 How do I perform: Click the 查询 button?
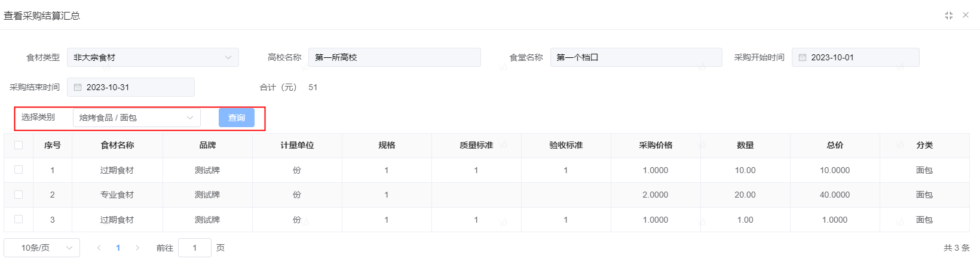pyautogui.click(x=237, y=118)
